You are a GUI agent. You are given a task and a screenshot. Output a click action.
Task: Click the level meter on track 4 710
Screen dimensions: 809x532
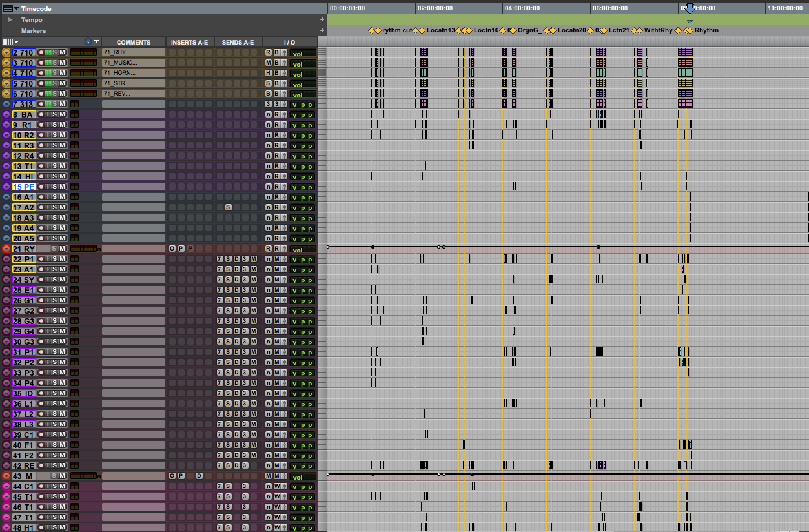coord(83,73)
